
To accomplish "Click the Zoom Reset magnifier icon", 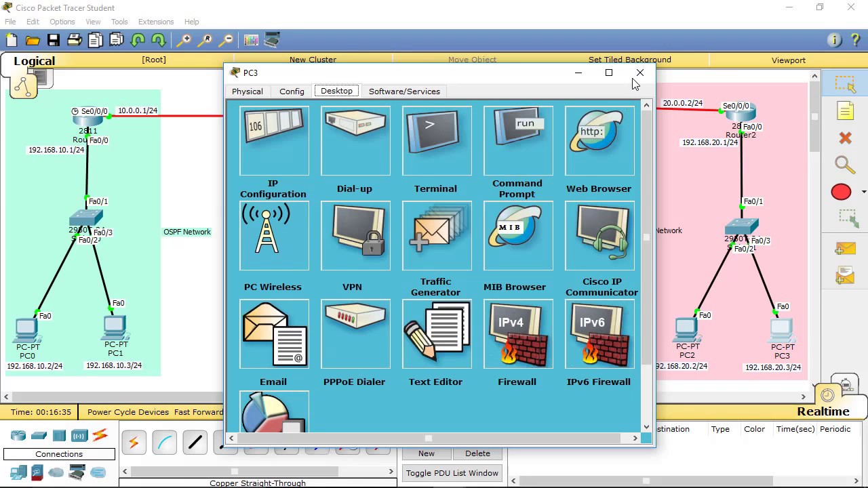I will tap(205, 40).
